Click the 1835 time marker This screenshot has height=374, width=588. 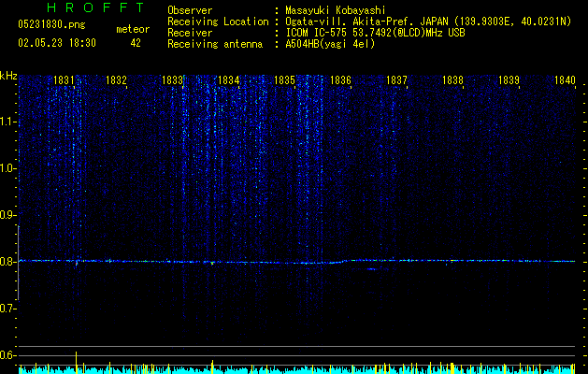pyautogui.click(x=284, y=80)
